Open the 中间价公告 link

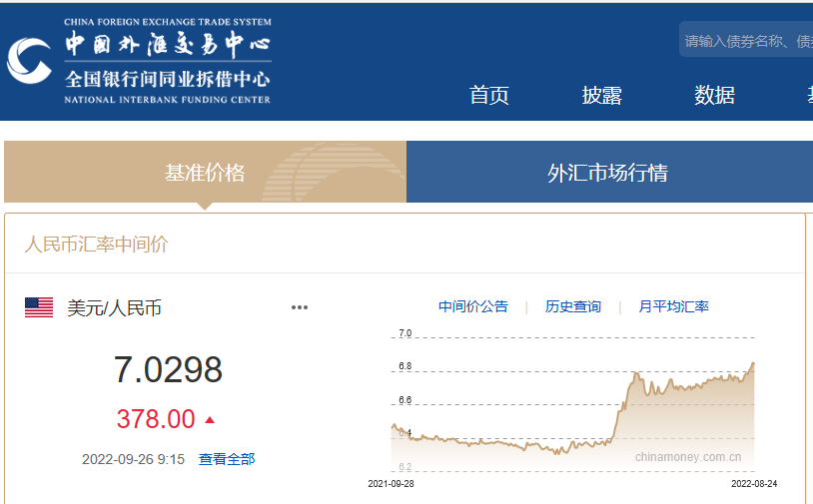(x=472, y=306)
